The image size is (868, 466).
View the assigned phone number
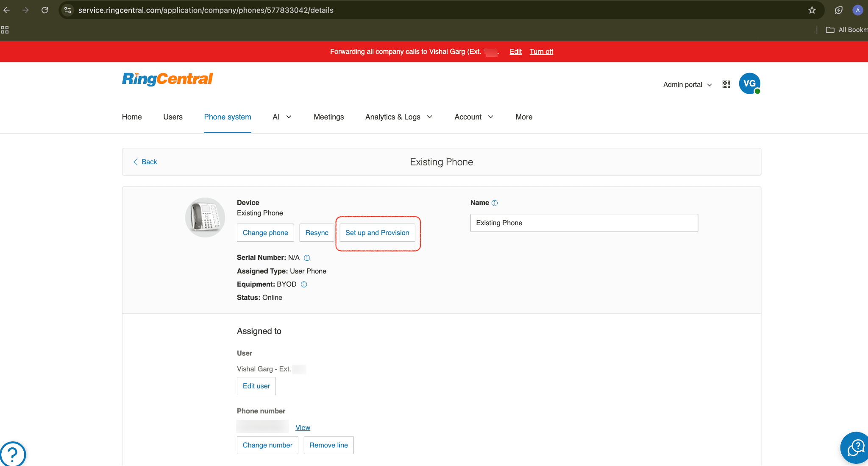tap(303, 428)
